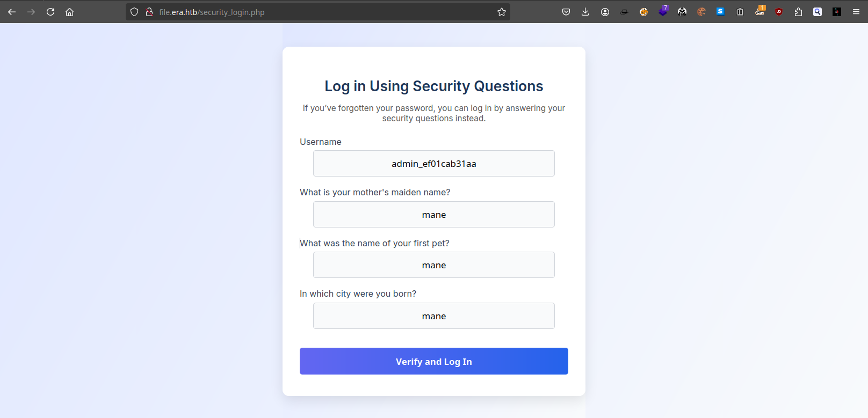Open the Firefox account icon

click(x=605, y=12)
